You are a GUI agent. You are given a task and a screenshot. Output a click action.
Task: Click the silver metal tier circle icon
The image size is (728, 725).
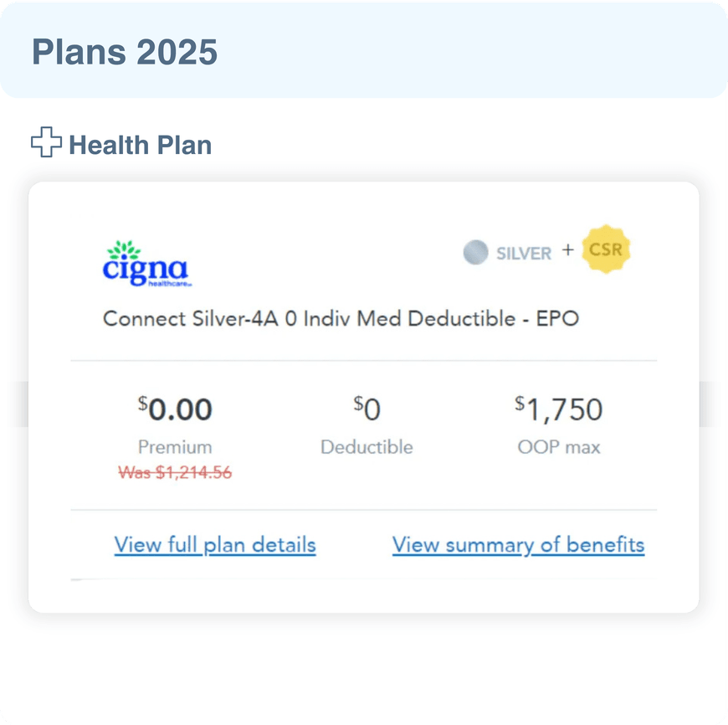(x=475, y=252)
